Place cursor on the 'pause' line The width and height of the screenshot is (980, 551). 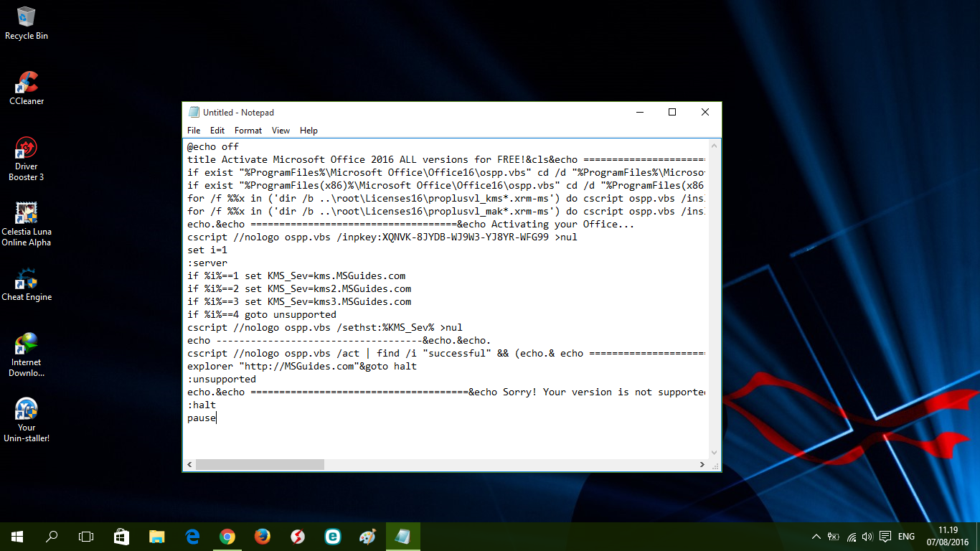pyautogui.click(x=202, y=418)
